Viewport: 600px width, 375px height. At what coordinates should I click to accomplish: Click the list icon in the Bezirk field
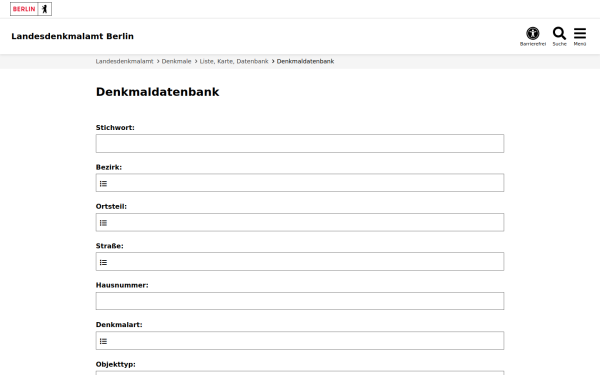(103, 184)
